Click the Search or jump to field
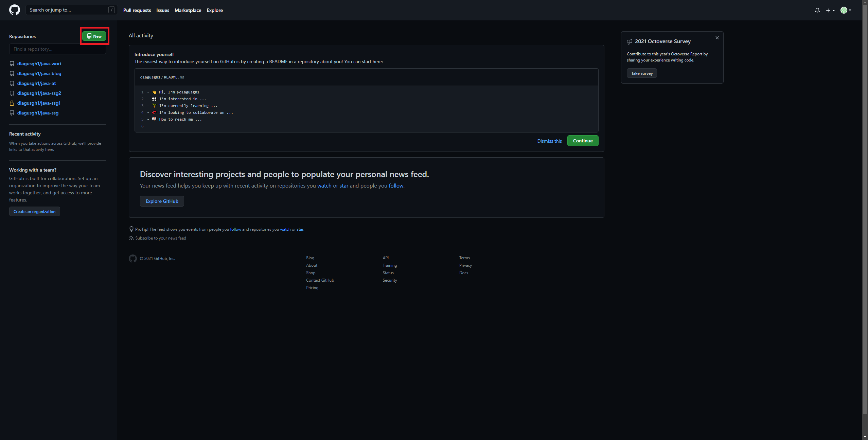 pyautogui.click(x=71, y=10)
